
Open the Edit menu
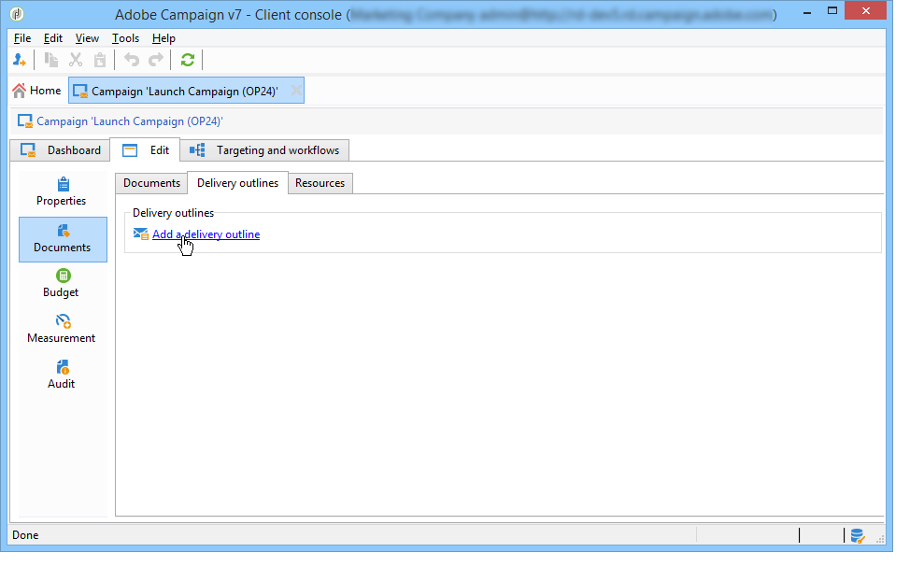click(x=53, y=38)
